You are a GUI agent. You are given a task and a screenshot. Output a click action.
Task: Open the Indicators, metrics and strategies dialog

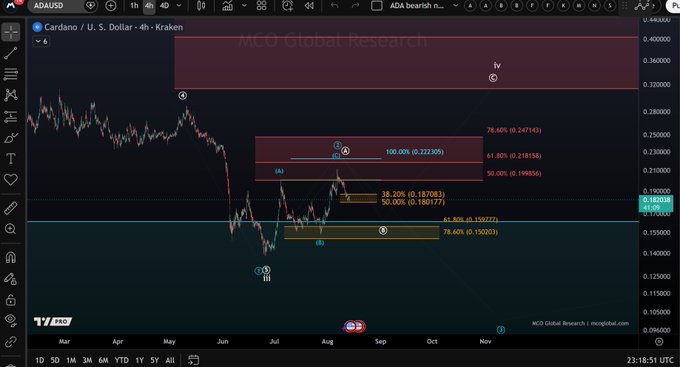tap(227, 6)
